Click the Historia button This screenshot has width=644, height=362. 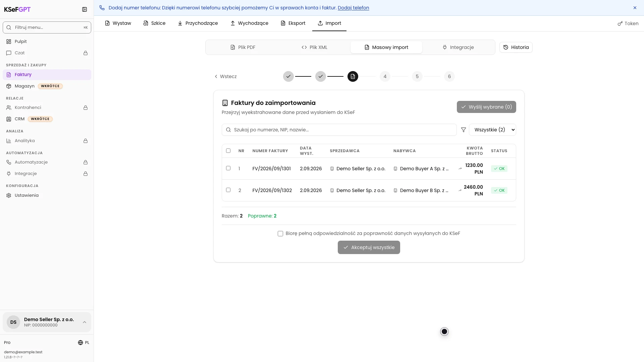click(516, 47)
